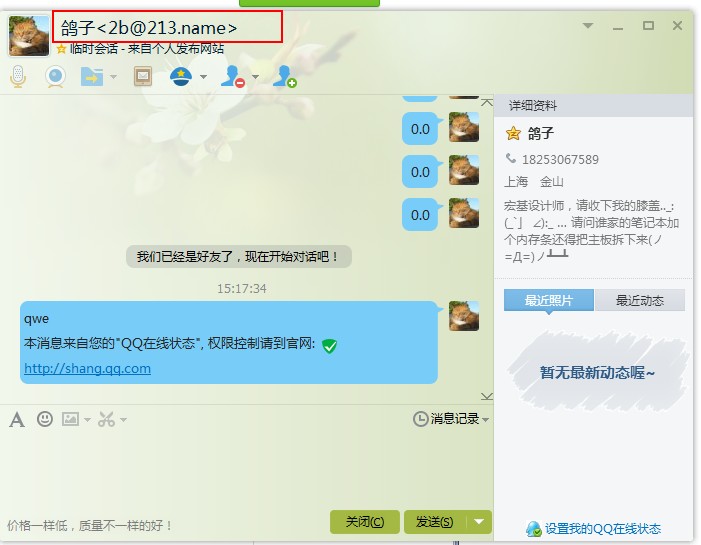Screen dimensions: 701x545
Task: Click the scroll down arrow of chat area
Action: coord(487,396)
